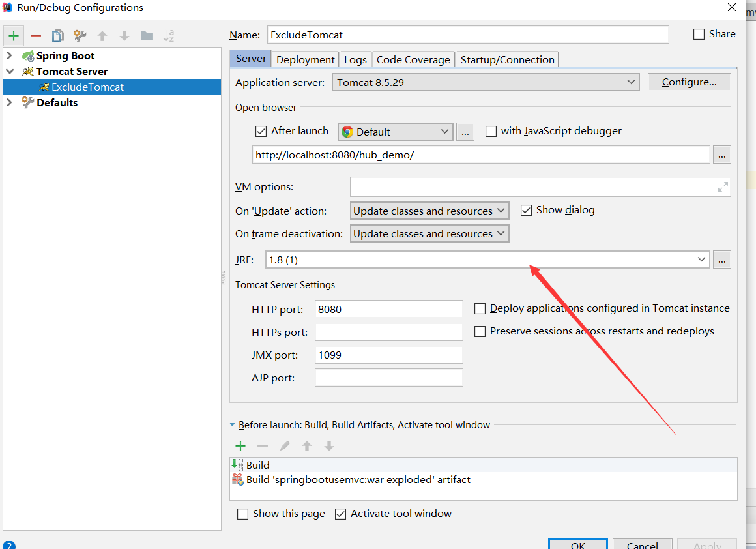Click the Cancel button
756x549 pixels.
pyautogui.click(x=642, y=544)
